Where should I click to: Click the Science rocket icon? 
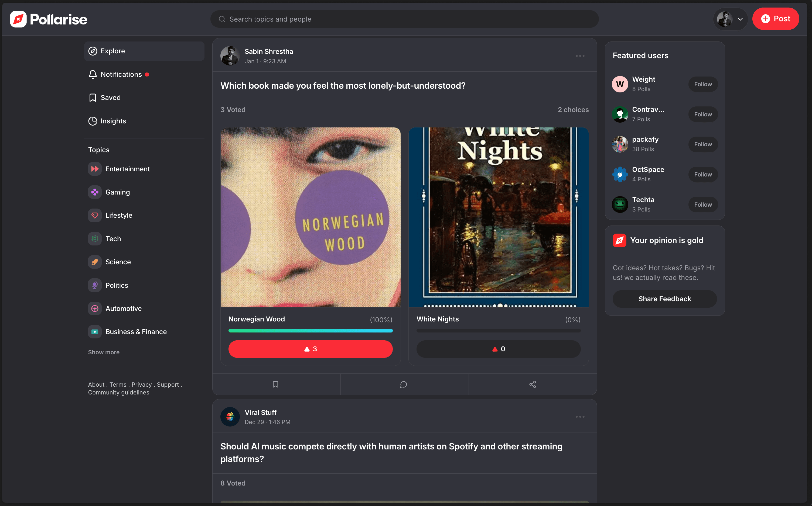tap(95, 262)
